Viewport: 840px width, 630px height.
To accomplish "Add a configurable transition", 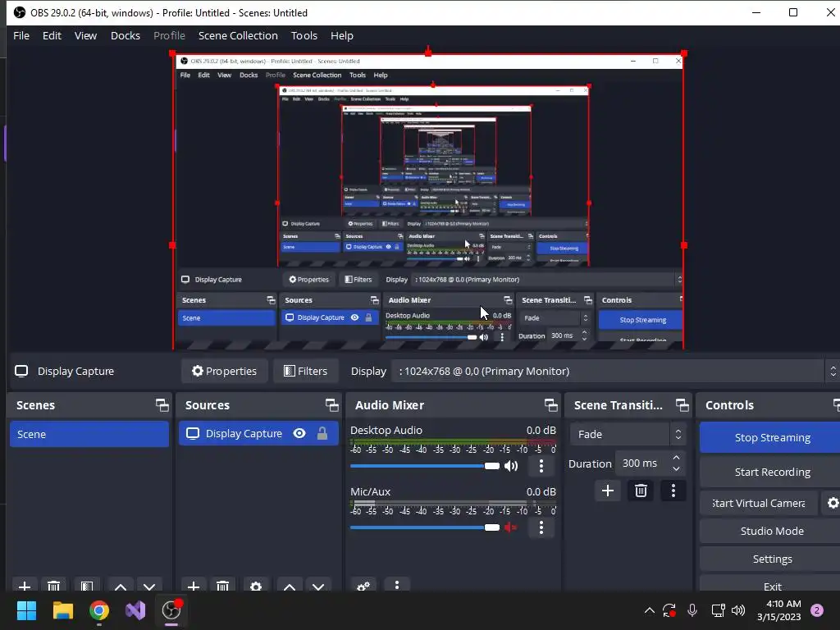I will point(608,491).
